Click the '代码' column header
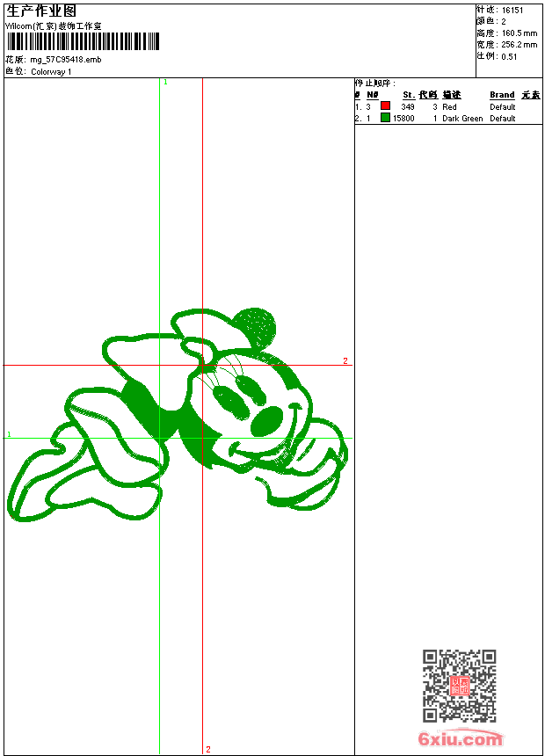Image resolution: width=545 pixels, height=756 pixels. [x=428, y=95]
